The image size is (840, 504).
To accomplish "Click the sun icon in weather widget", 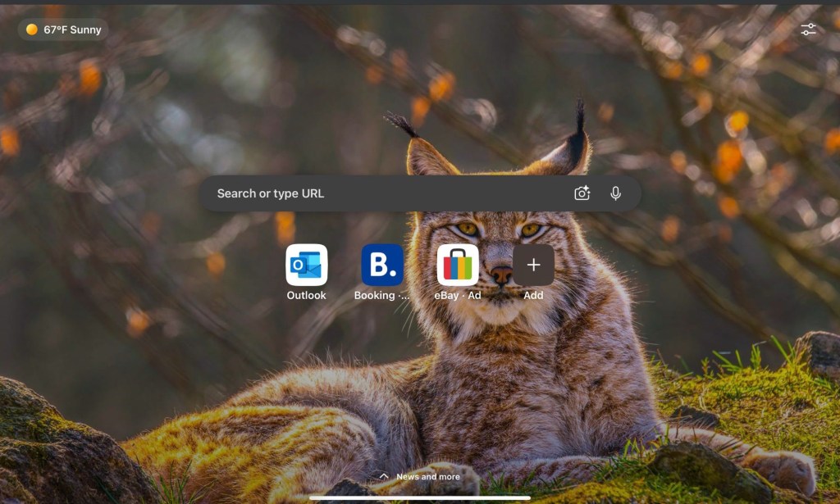I will pos(31,30).
